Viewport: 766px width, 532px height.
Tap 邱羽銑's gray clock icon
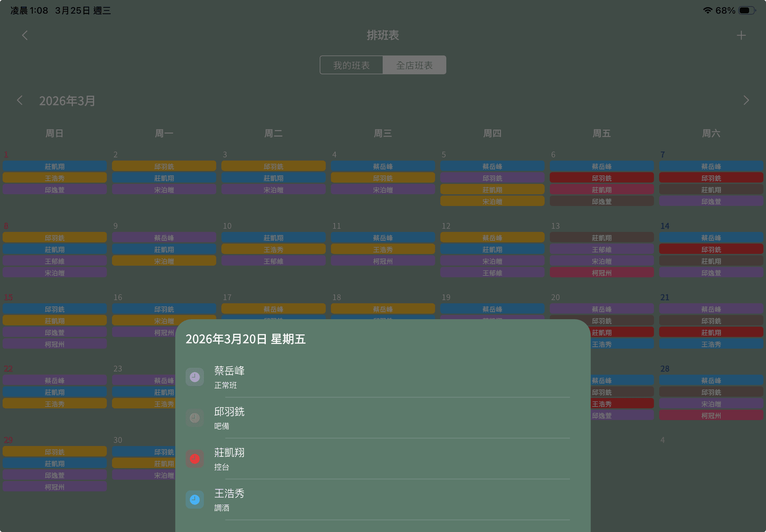[195, 418]
